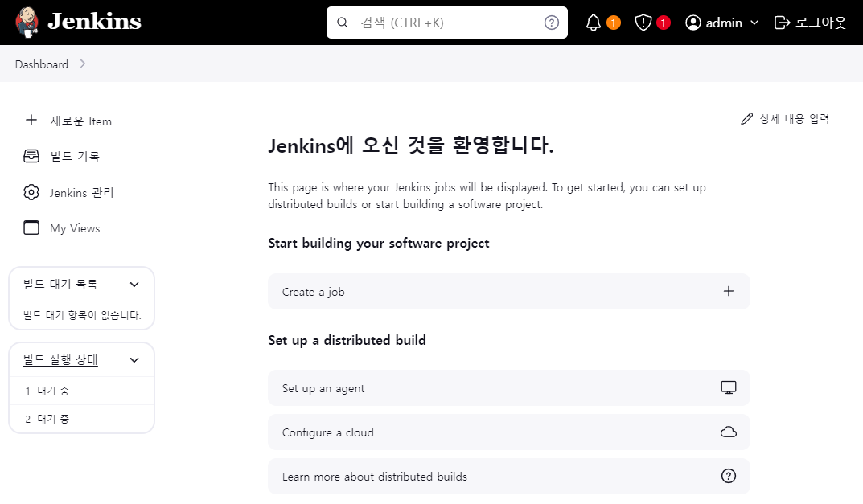Collapse the 빌드 대기 목록 panel chevron
Viewport: 863px width, 504px height.
[134, 285]
